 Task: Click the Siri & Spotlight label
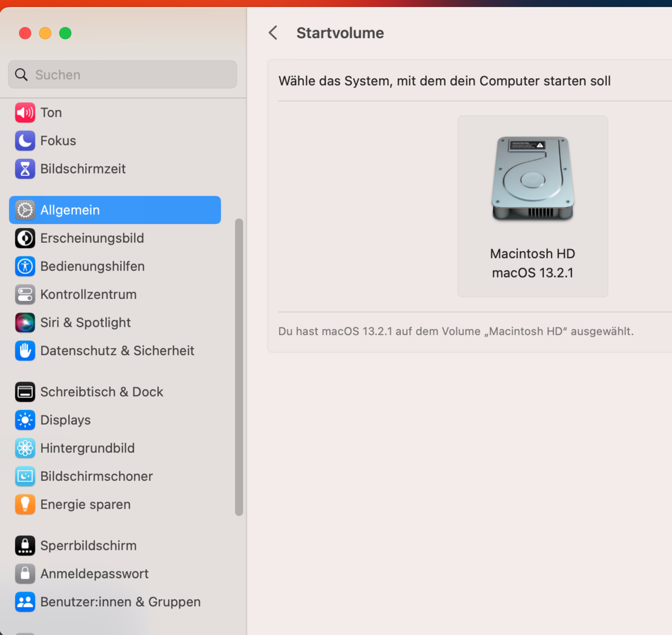86,323
